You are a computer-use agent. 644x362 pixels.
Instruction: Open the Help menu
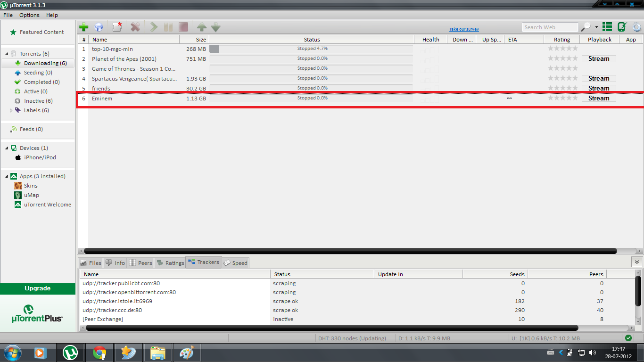pyautogui.click(x=52, y=15)
